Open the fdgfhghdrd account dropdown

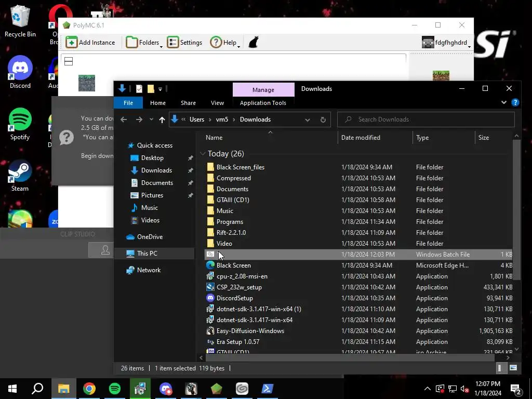coord(446,43)
